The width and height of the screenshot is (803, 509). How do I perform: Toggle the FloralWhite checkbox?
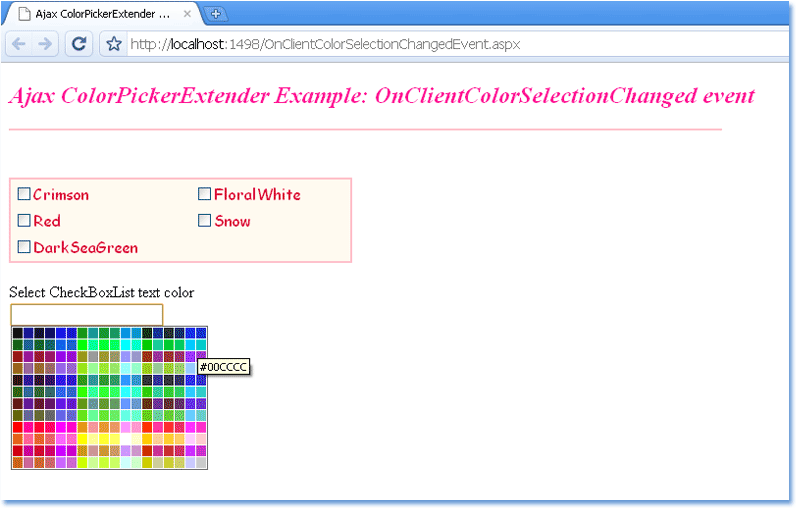tap(204, 194)
